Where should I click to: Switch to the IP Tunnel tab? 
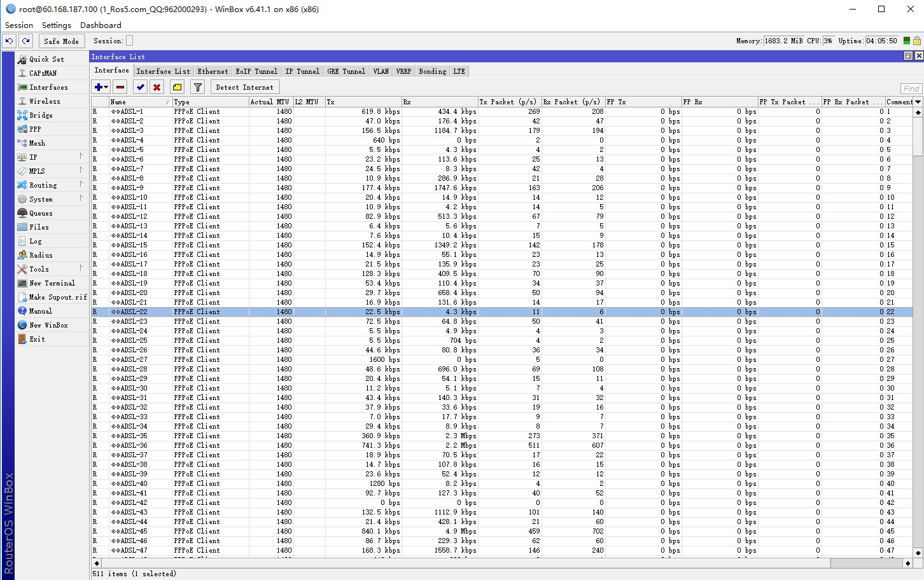pos(302,71)
